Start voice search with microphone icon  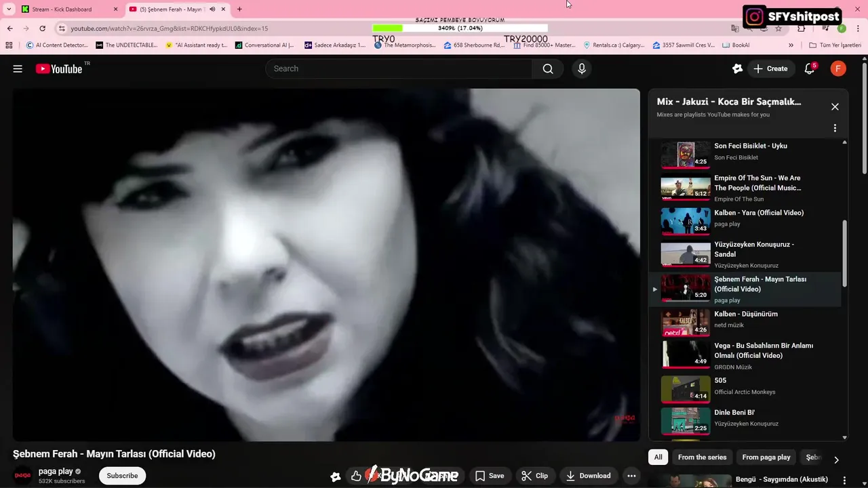(581, 68)
